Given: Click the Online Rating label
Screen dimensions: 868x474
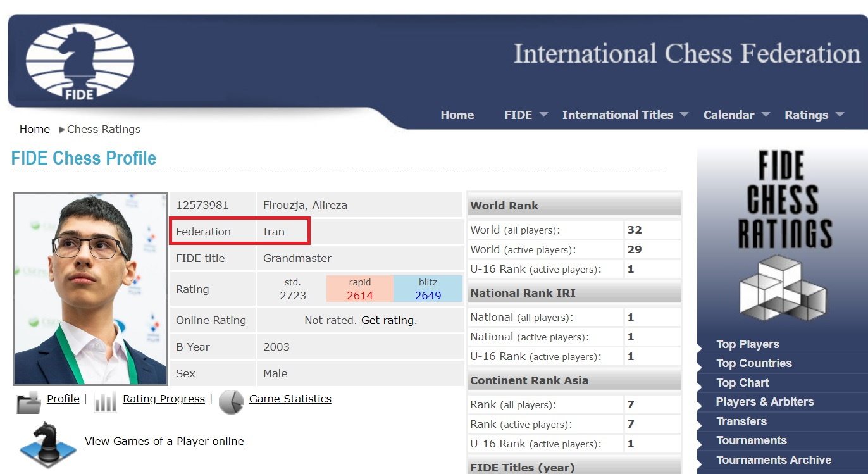Looking at the screenshot, I should 211,320.
